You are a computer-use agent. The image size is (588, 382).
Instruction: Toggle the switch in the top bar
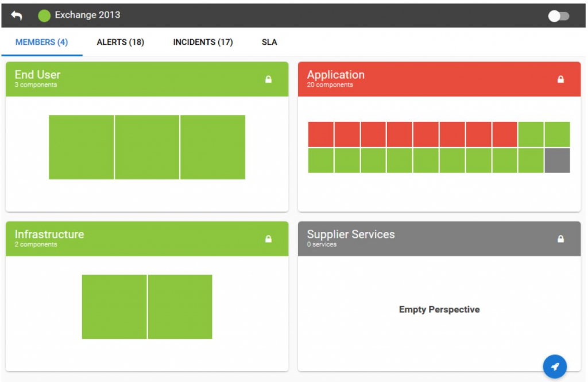(x=558, y=16)
